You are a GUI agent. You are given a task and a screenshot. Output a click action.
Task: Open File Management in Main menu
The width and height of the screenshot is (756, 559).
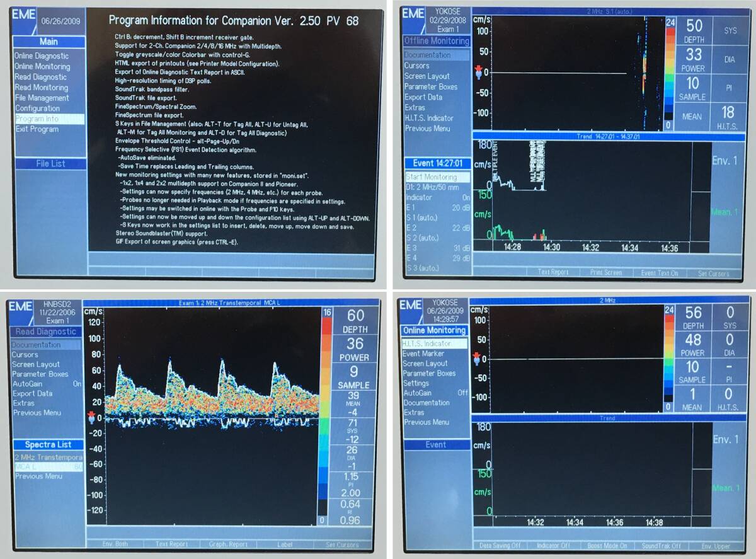tap(42, 98)
